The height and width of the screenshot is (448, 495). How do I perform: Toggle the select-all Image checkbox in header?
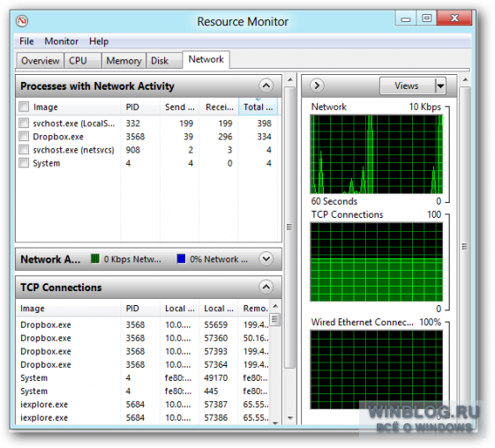24,107
